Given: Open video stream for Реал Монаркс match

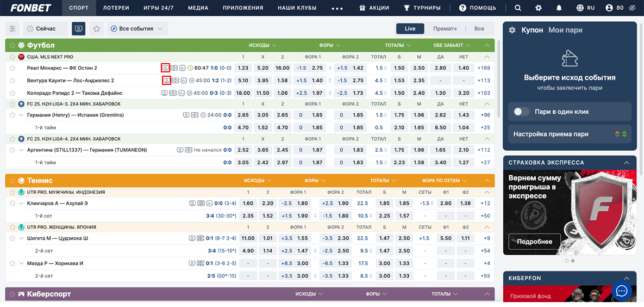Looking at the screenshot, I should point(165,68).
